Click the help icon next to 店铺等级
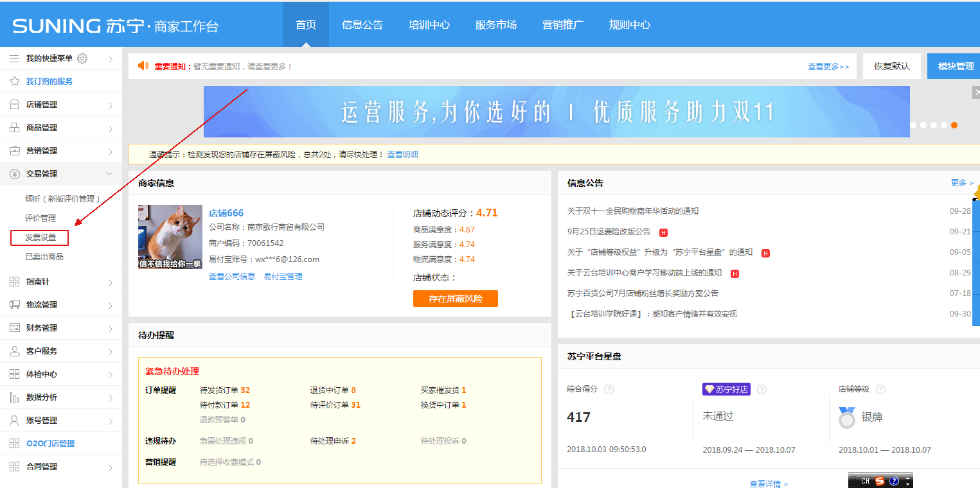The width and height of the screenshot is (980, 488). (880, 389)
